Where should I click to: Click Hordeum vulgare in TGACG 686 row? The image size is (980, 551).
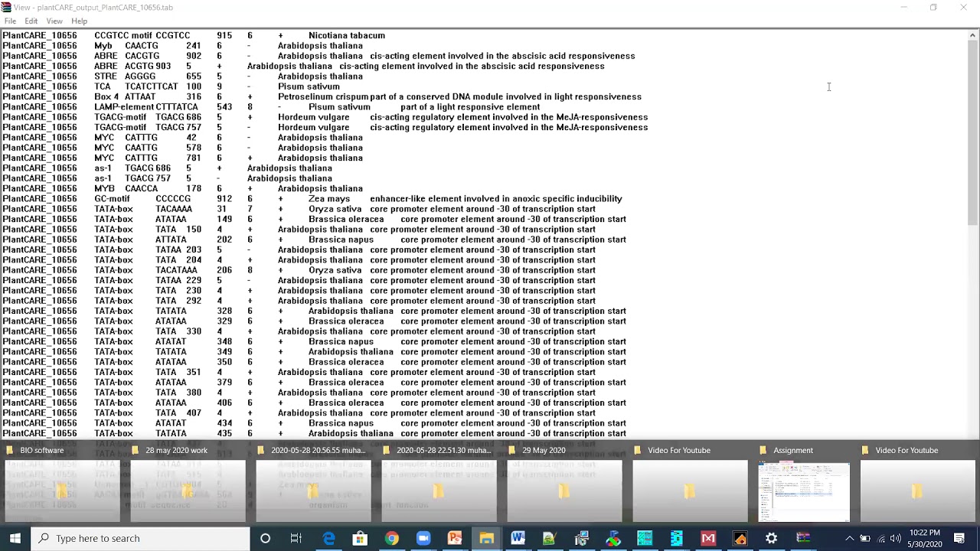pyautogui.click(x=314, y=117)
